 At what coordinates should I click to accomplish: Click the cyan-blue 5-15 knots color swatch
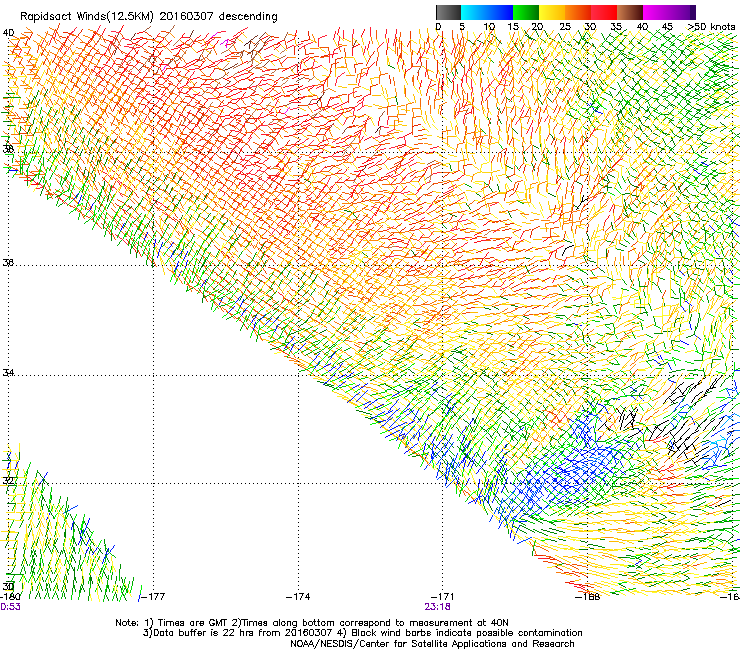(x=487, y=12)
